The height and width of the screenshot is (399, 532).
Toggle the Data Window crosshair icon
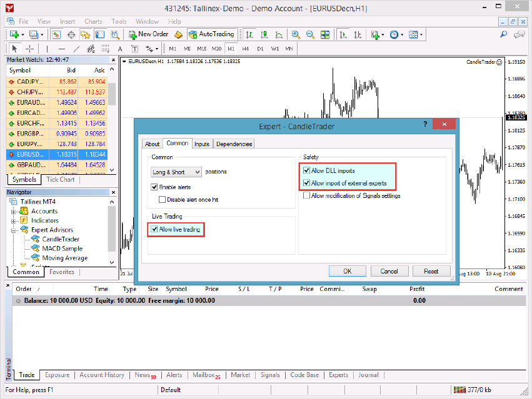click(x=71, y=34)
